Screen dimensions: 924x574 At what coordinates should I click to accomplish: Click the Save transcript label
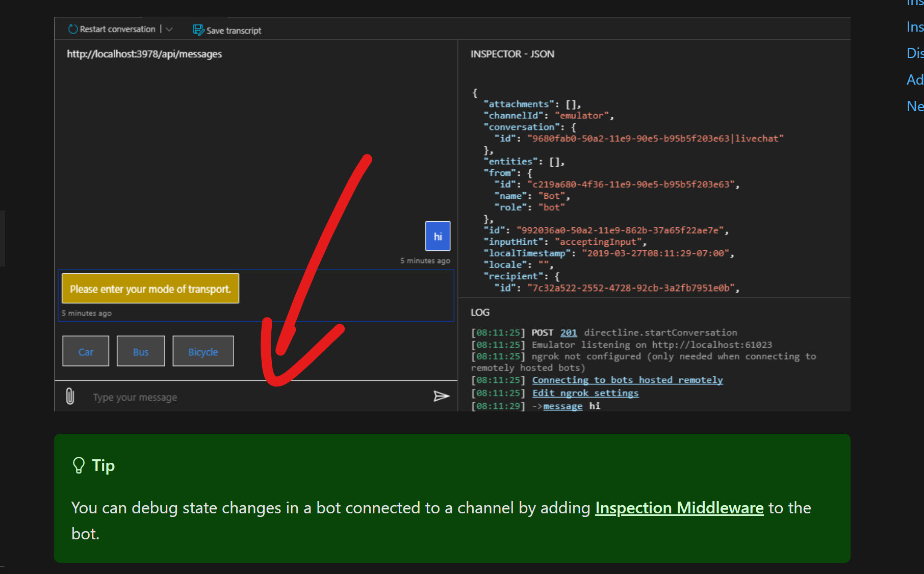(x=233, y=31)
